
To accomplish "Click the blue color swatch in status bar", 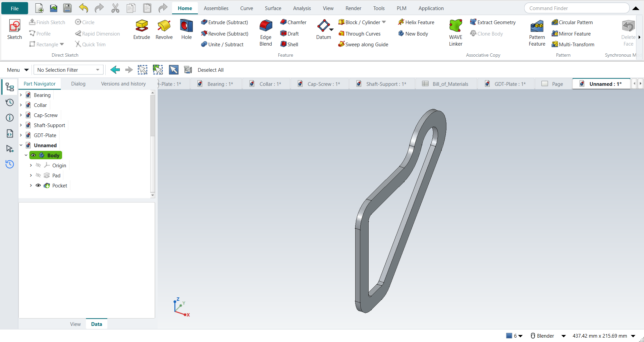I will tap(509, 336).
